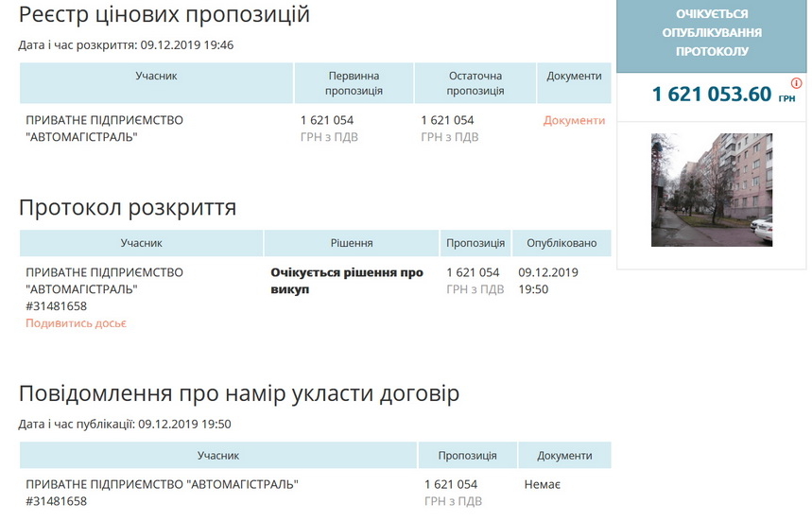Click participant name in Протокол розкриття table
Image resolution: width=812 pixels, height=521 pixels.
pos(104,281)
